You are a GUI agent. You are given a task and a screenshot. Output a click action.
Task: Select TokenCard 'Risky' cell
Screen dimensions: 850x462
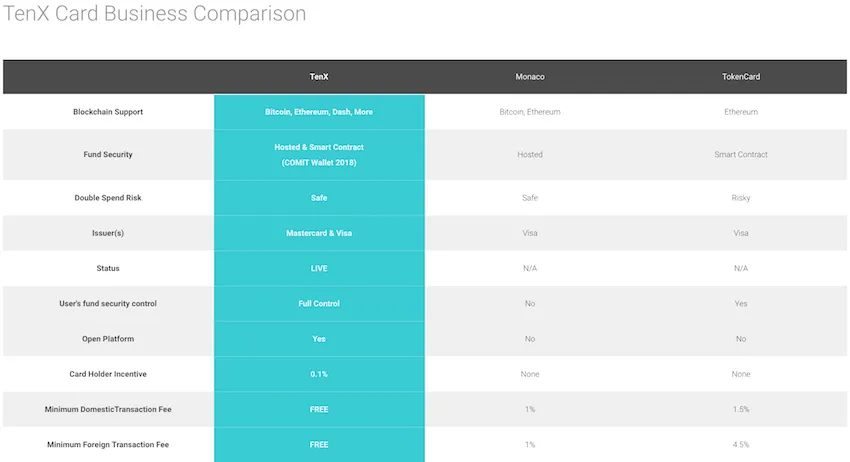(740, 198)
